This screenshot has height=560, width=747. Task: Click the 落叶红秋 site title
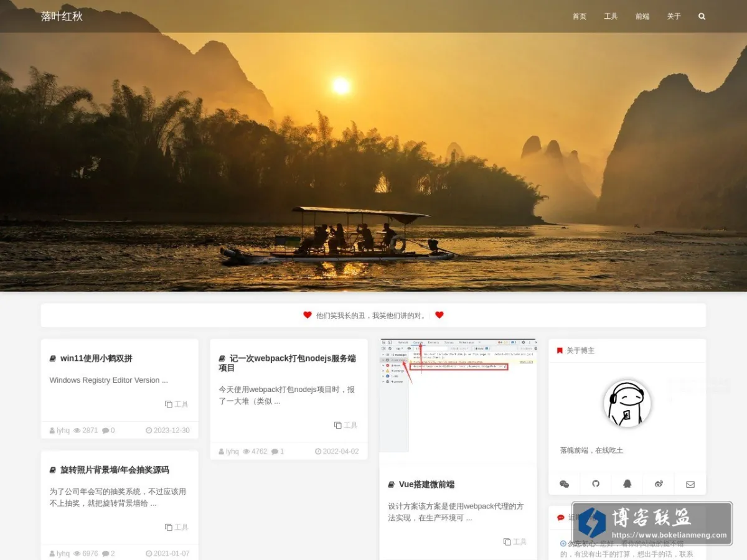click(x=62, y=16)
